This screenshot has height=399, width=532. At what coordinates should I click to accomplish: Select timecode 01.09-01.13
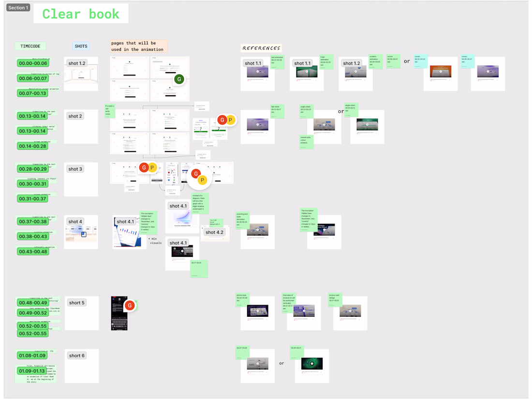pos(32,371)
